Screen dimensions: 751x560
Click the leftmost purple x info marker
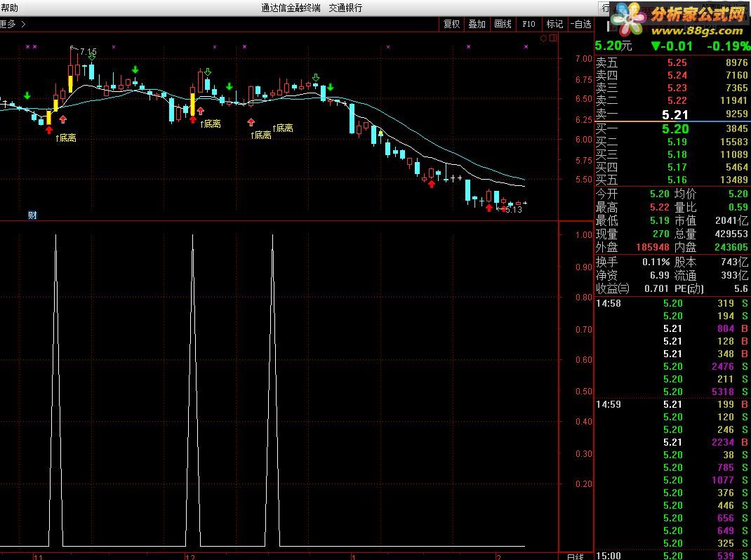coord(28,47)
